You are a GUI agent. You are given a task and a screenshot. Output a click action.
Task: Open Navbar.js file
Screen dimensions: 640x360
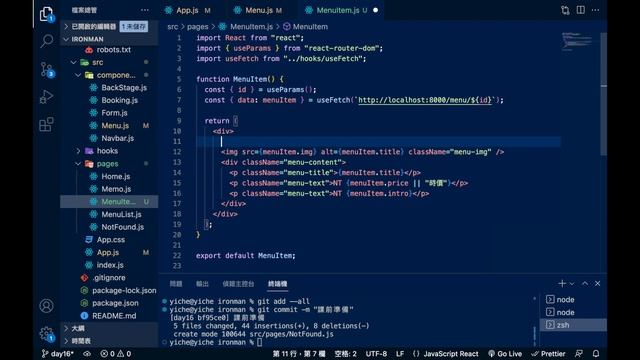[x=109, y=138]
